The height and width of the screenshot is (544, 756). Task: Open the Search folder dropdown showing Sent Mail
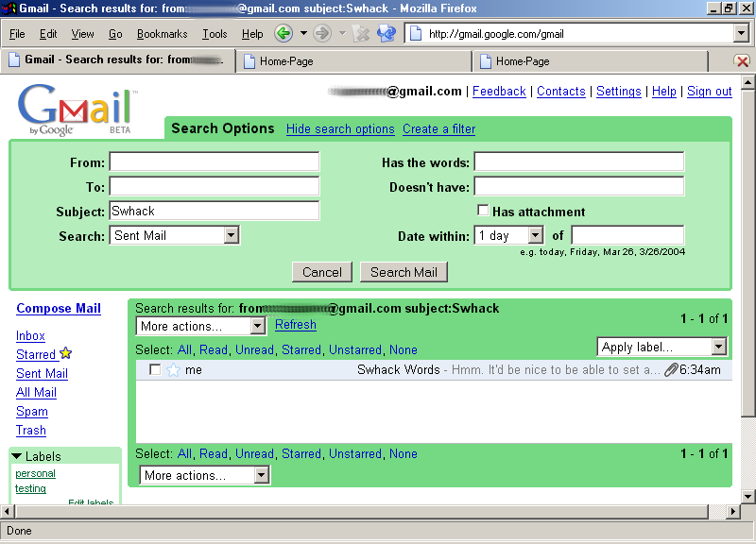tap(175, 235)
